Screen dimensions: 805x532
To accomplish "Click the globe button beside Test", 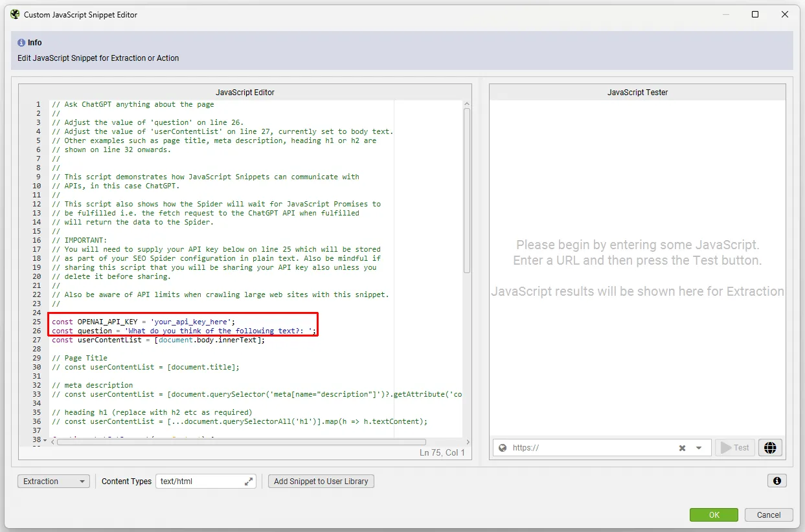I will tap(770, 447).
